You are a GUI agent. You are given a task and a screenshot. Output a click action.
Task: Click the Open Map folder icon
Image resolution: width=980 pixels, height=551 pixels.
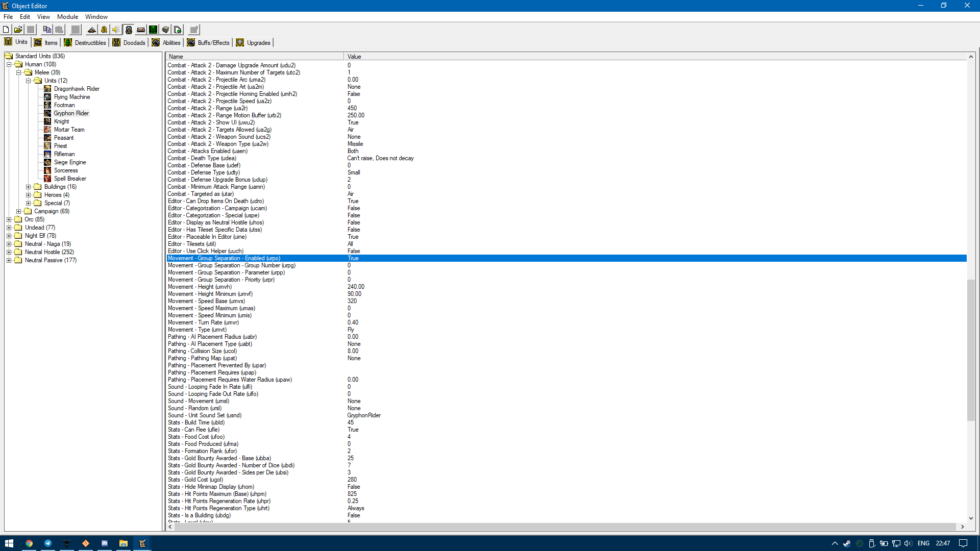[x=18, y=30]
